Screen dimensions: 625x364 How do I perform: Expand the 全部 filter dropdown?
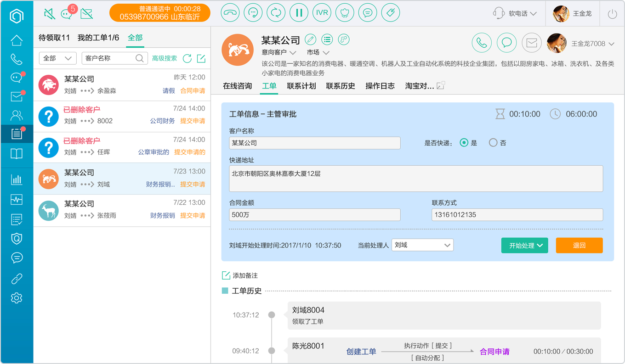[x=57, y=58]
